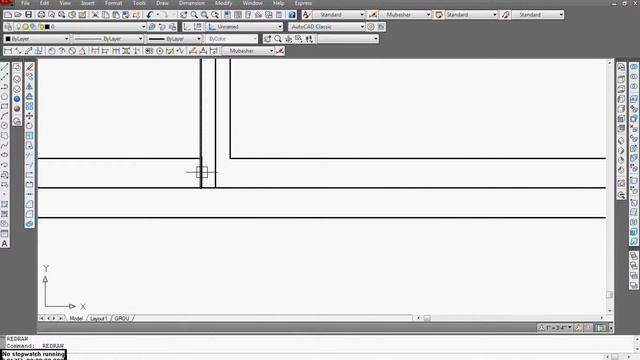
Task: Select the Table tool in Draw toolbar
Action: [4, 234]
